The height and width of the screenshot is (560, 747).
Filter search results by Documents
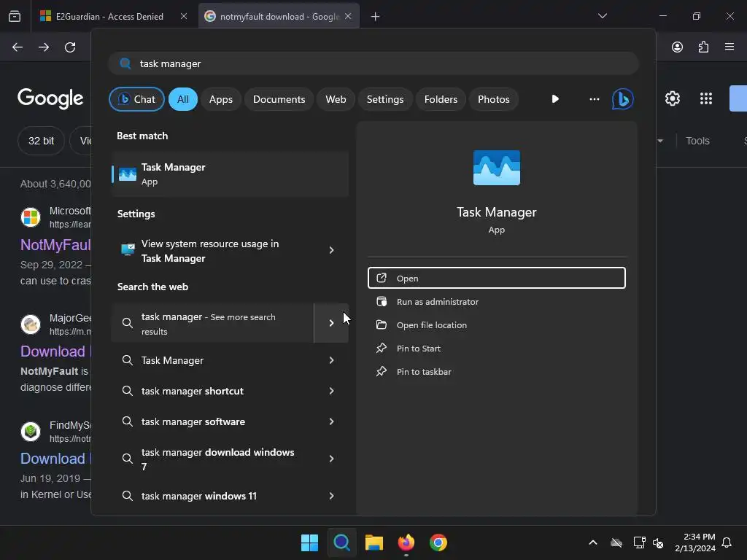point(279,99)
